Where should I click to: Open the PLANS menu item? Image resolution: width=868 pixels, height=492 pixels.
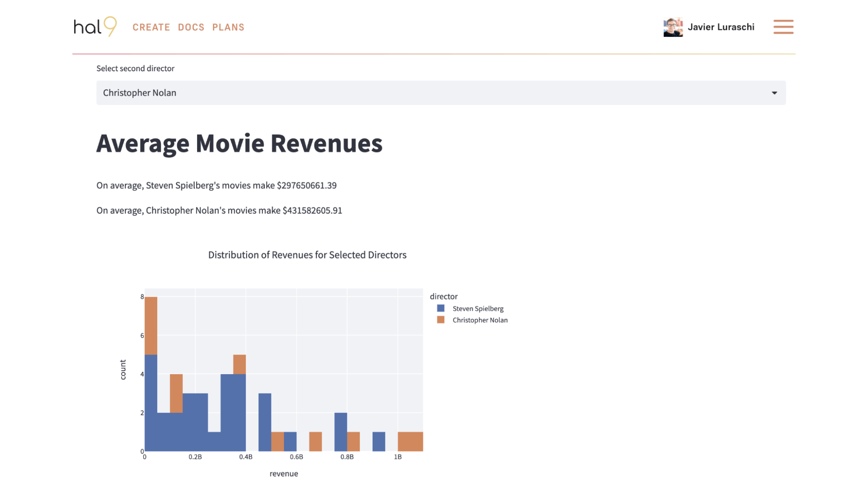228,27
